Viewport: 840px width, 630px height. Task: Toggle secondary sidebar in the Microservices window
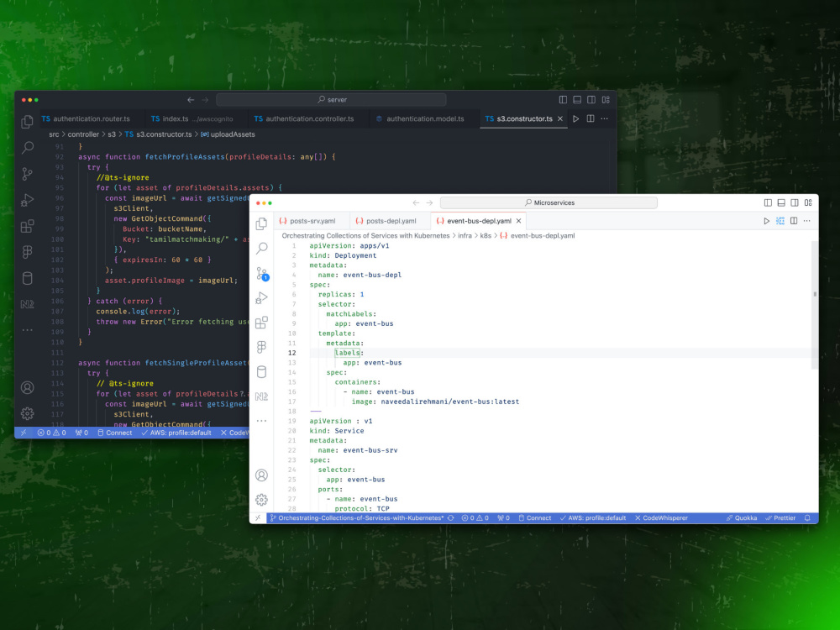(795, 202)
